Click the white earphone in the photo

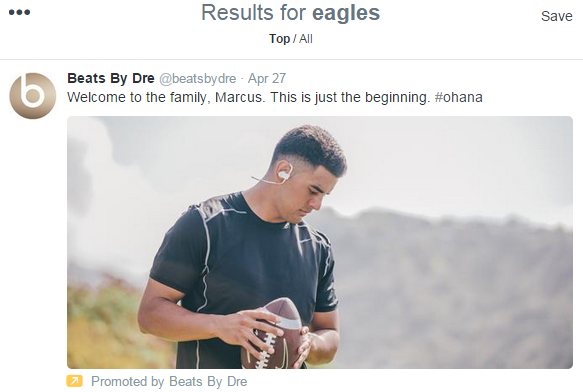(284, 173)
